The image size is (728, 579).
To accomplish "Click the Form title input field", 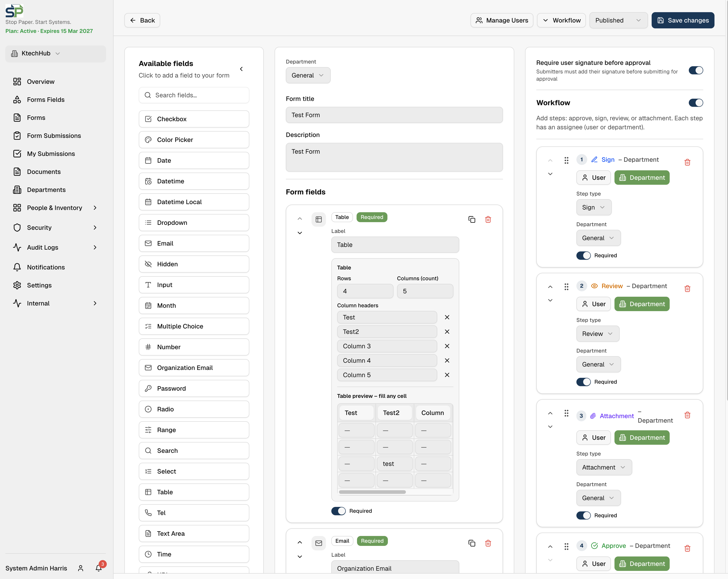I will coord(394,115).
